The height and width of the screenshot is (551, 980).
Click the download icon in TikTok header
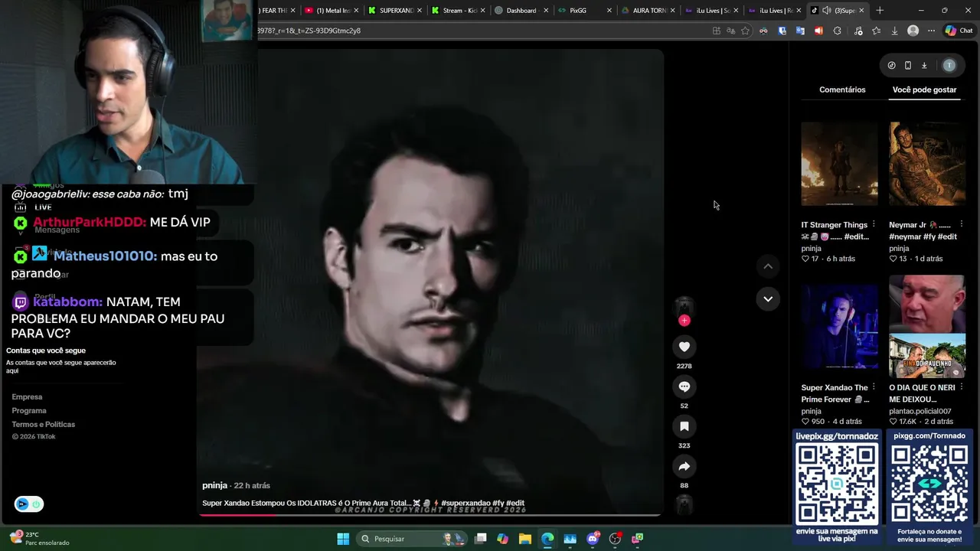[924, 66]
